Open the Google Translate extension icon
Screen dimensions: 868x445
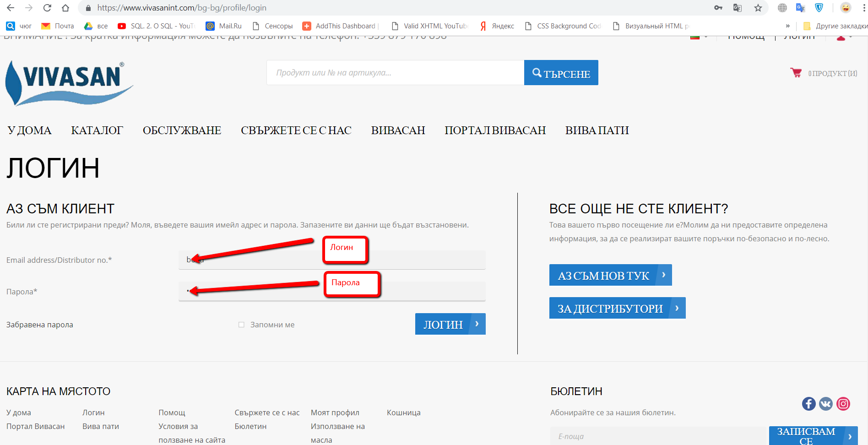[x=800, y=8]
